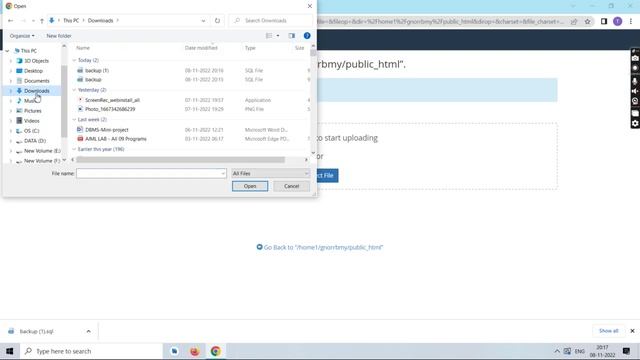Take a screenshot with ScreenRec camera icon
This screenshot has height=360, width=640.
pos(635,58)
